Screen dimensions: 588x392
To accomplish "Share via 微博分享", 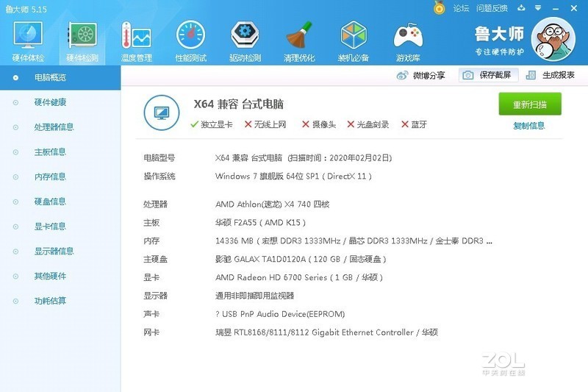I will coord(420,76).
